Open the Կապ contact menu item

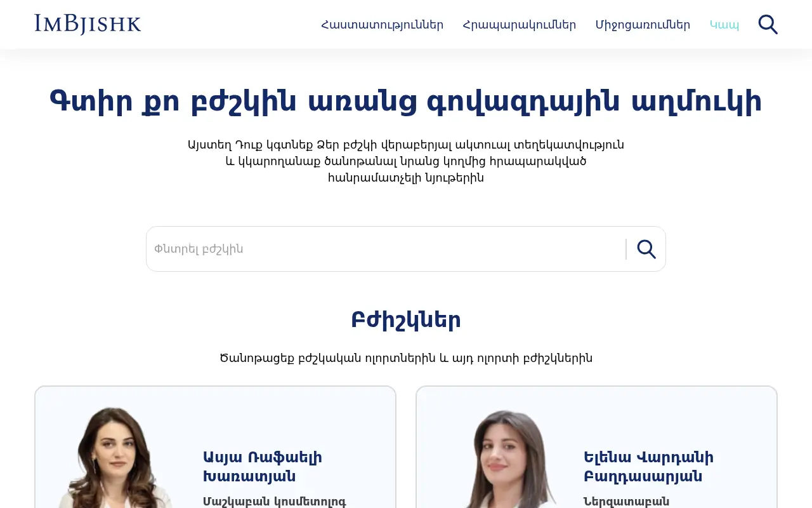click(x=724, y=25)
